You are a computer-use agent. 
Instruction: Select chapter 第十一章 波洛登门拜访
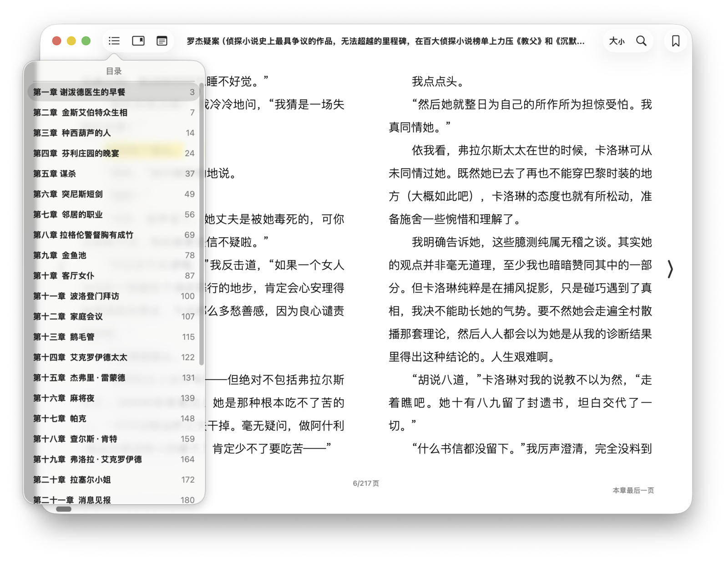[x=76, y=296]
